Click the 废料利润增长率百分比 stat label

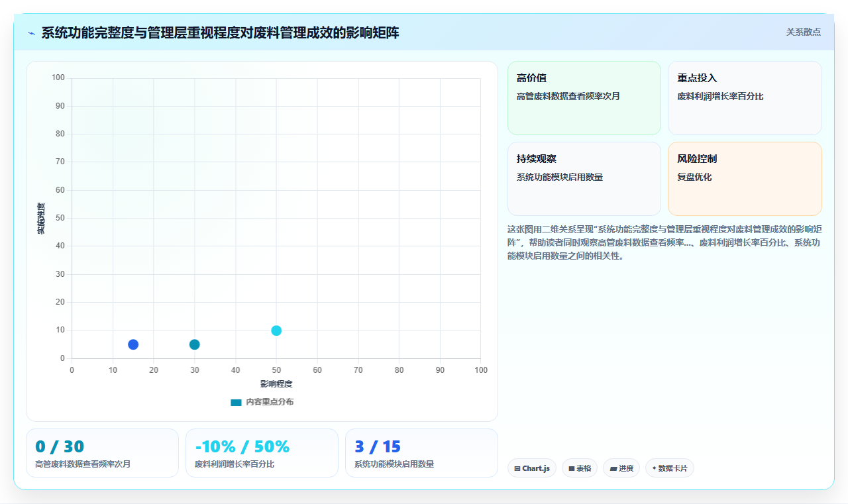coord(235,464)
